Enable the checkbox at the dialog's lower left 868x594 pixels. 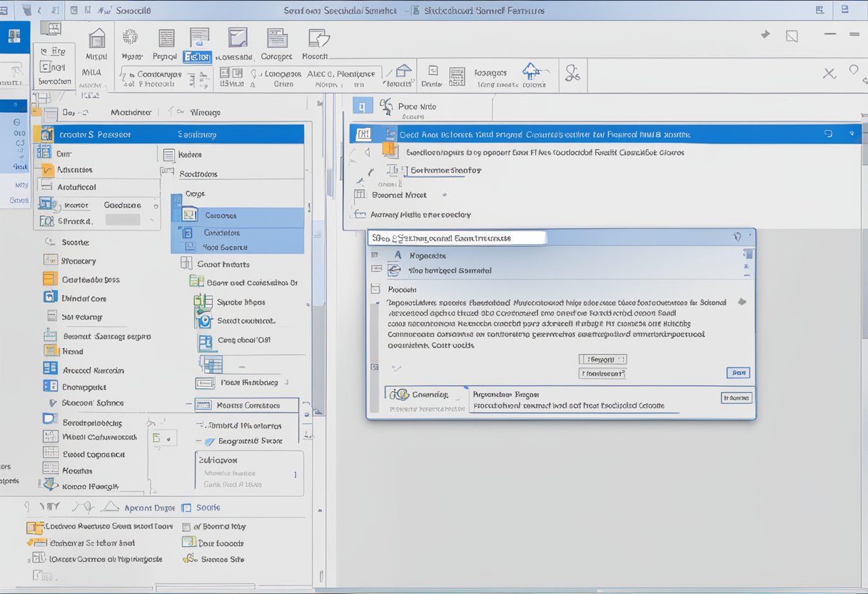395,366
